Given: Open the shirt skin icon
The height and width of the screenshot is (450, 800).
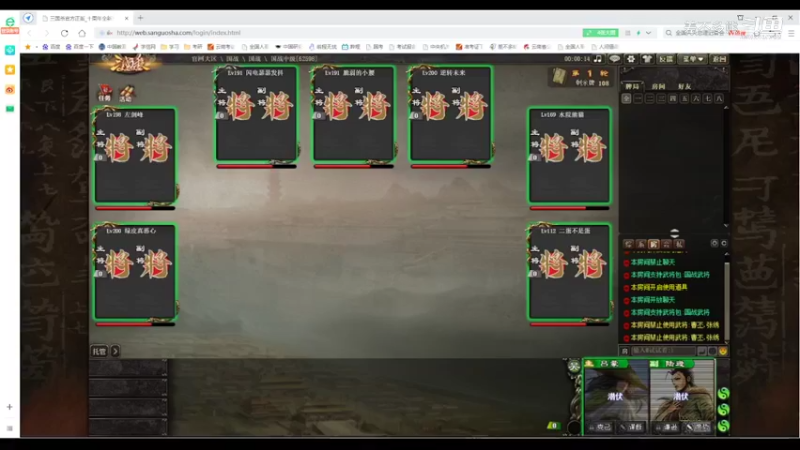Looking at the screenshot, I should click(647, 59).
